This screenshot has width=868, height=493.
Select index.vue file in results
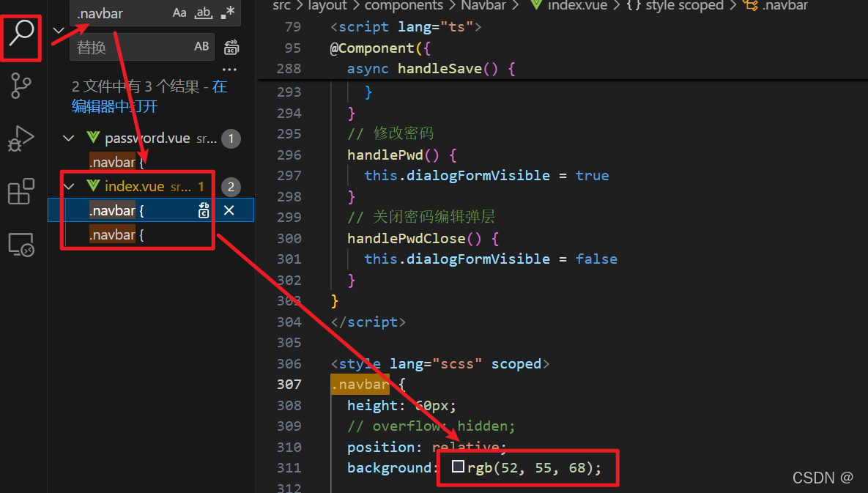coord(135,187)
